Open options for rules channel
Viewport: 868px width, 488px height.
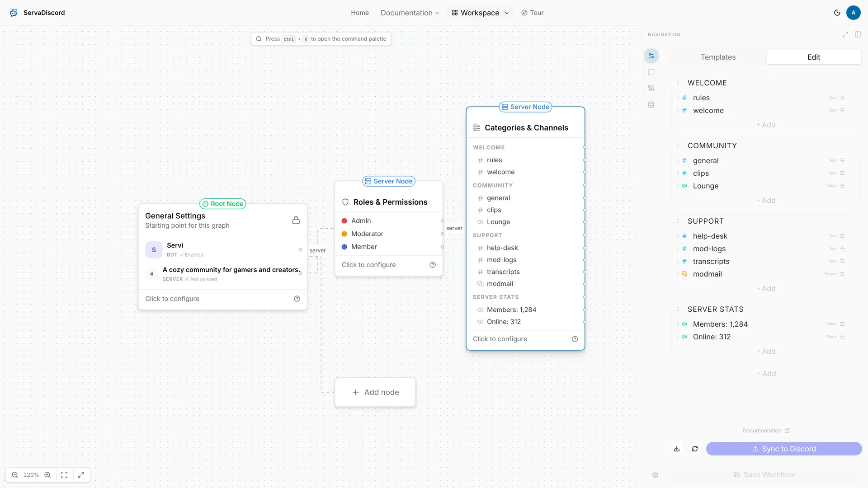pyautogui.click(x=842, y=98)
